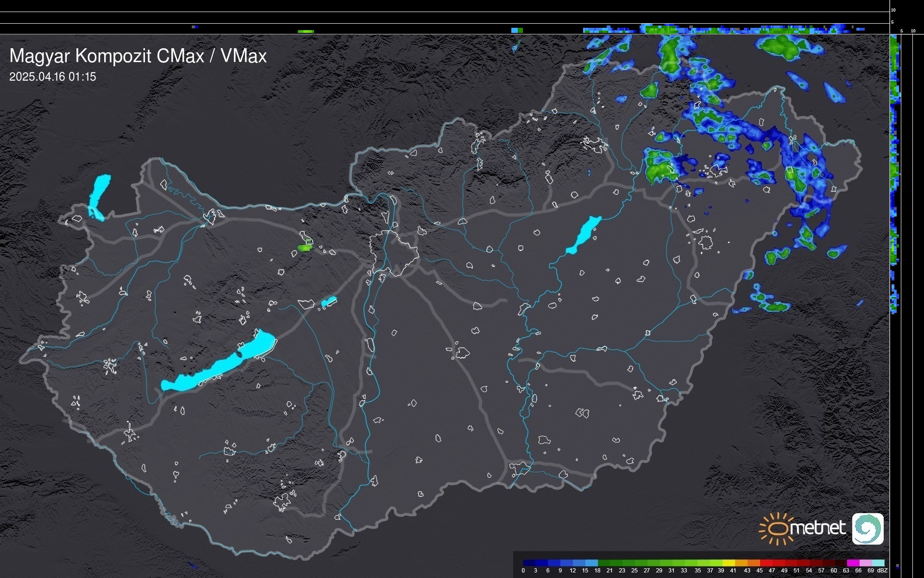Click the darkest blue 0 dBZ legend swatch
This screenshot has width=924, height=578.
click(529, 563)
